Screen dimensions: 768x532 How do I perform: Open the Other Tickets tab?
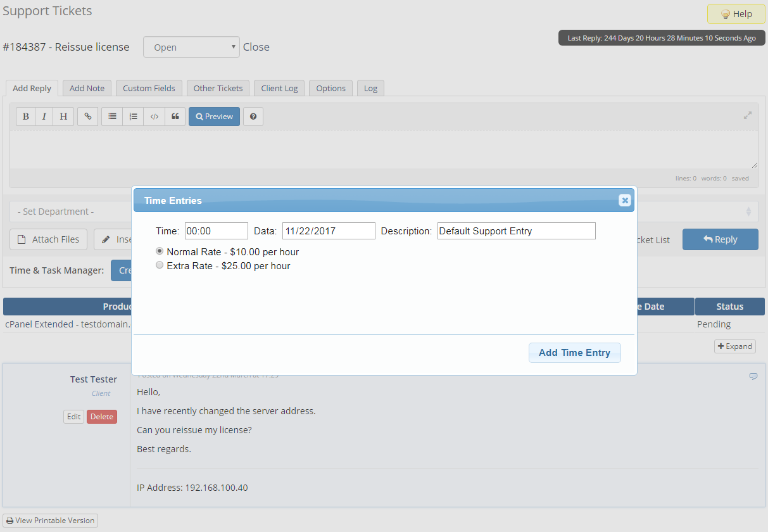[218, 88]
